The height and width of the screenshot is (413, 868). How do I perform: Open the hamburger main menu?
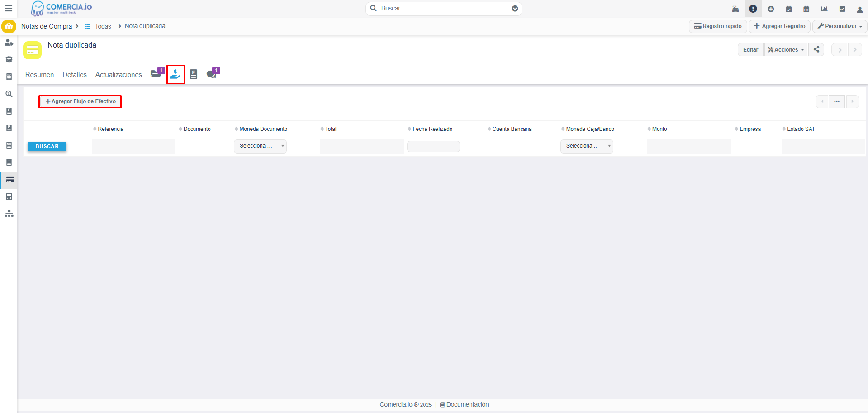8,9
